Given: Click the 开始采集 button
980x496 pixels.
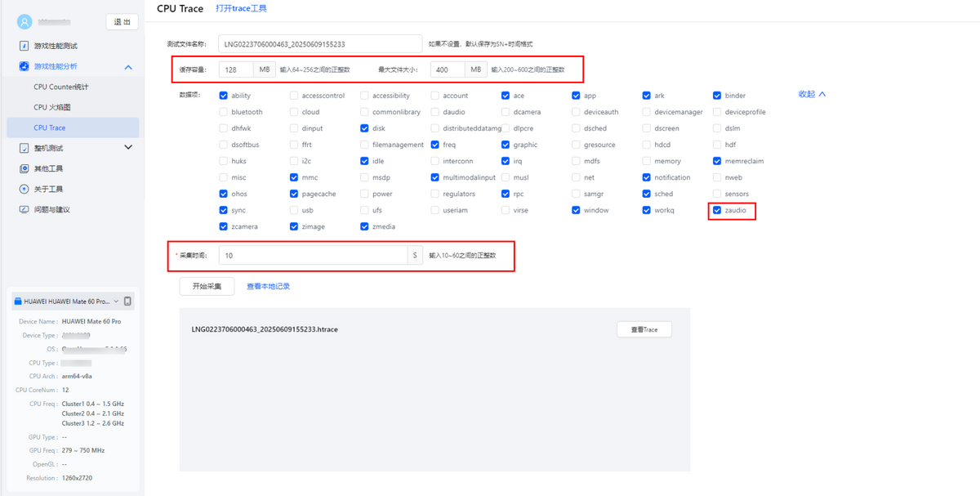Looking at the screenshot, I should point(207,286).
